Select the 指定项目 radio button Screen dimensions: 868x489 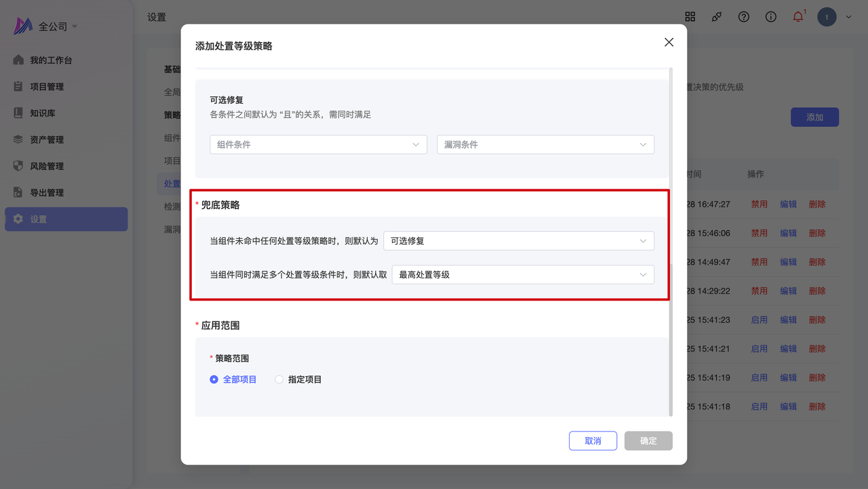pos(279,380)
